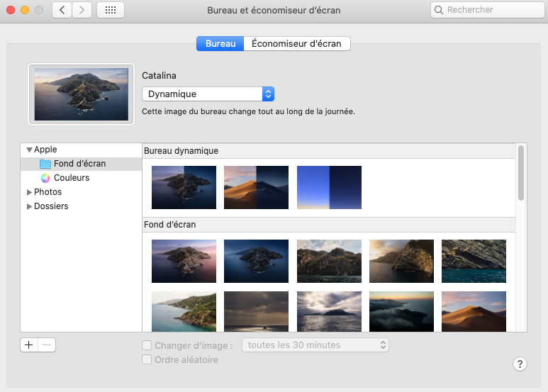Image resolution: width=548 pixels, height=392 pixels.
Task: Select the Catalina night still wallpaper
Action: tap(256, 261)
